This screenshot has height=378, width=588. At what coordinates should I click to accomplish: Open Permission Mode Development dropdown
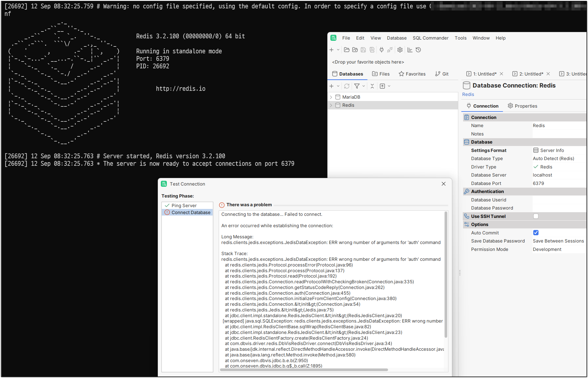tap(559, 249)
